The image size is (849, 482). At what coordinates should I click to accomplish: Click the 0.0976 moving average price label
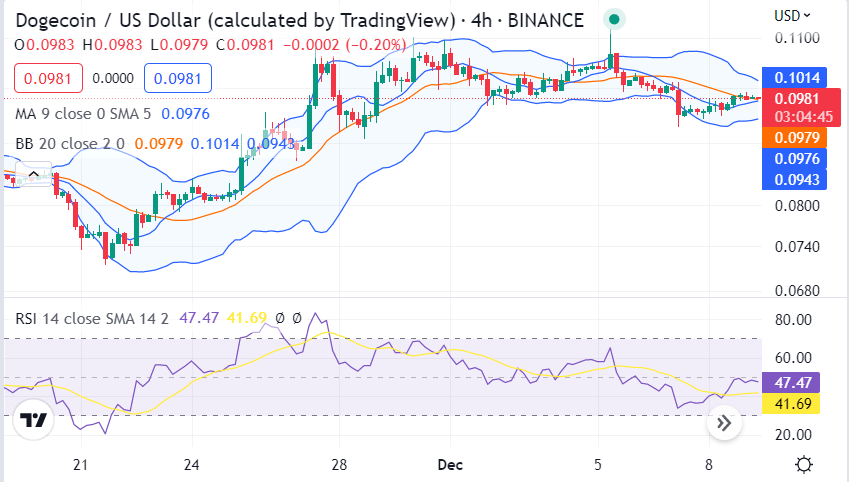coord(794,158)
